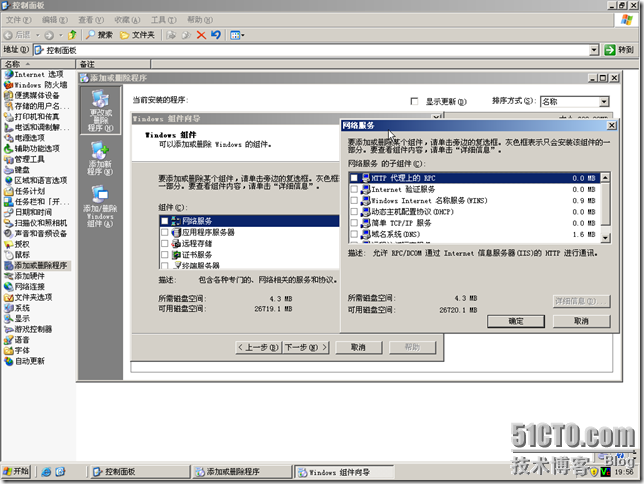The height and width of the screenshot is (484, 644).
Task: Click the red Delete X toolbar icon
Action: coord(201,35)
